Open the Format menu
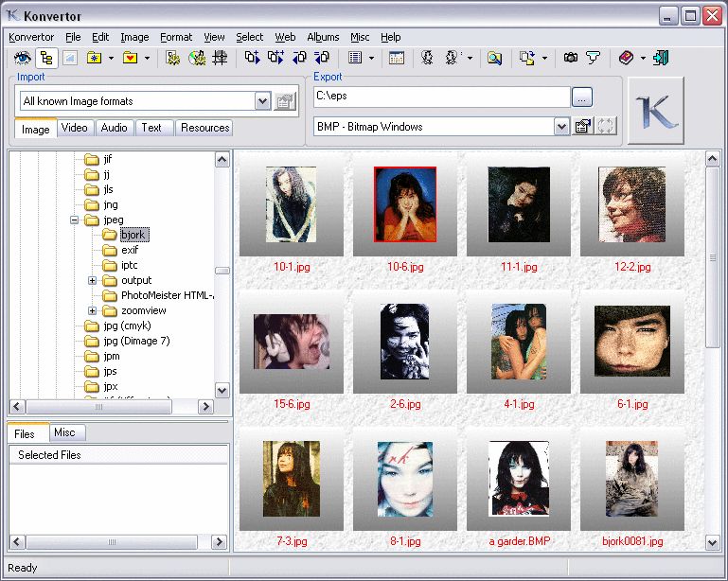Image resolution: width=728 pixels, height=581 pixels. pos(176,37)
